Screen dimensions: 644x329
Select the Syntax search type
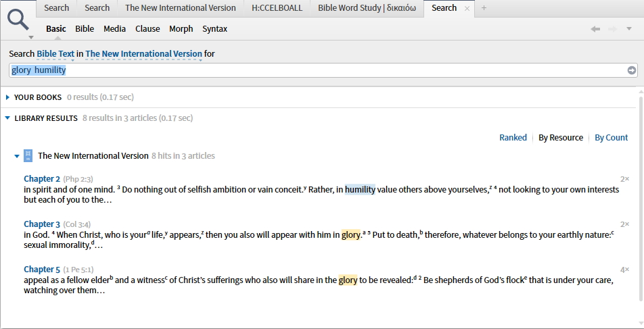215,29
